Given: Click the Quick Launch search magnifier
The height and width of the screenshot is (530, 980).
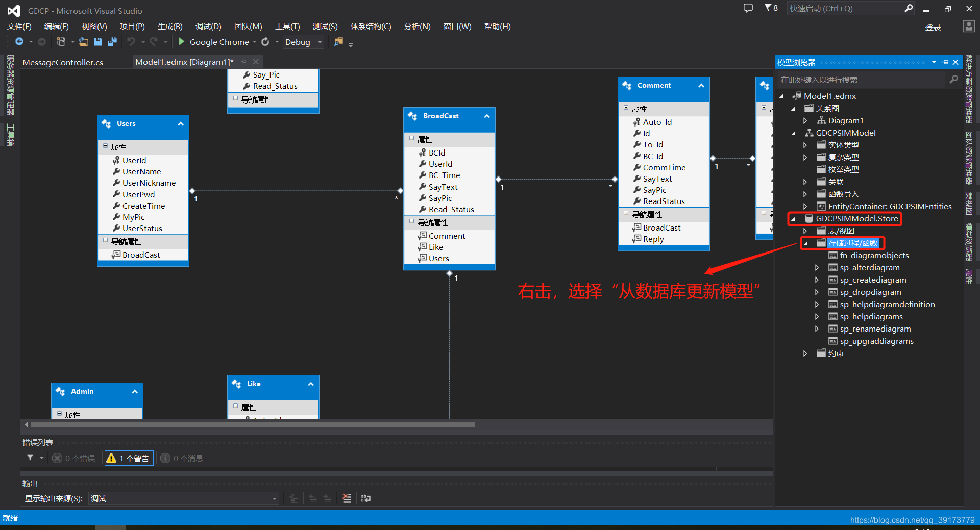Looking at the screenshot, I should pos(909,8).
